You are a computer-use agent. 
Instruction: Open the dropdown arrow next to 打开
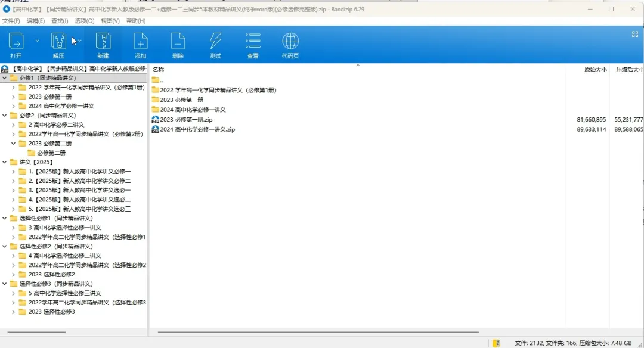37,41
